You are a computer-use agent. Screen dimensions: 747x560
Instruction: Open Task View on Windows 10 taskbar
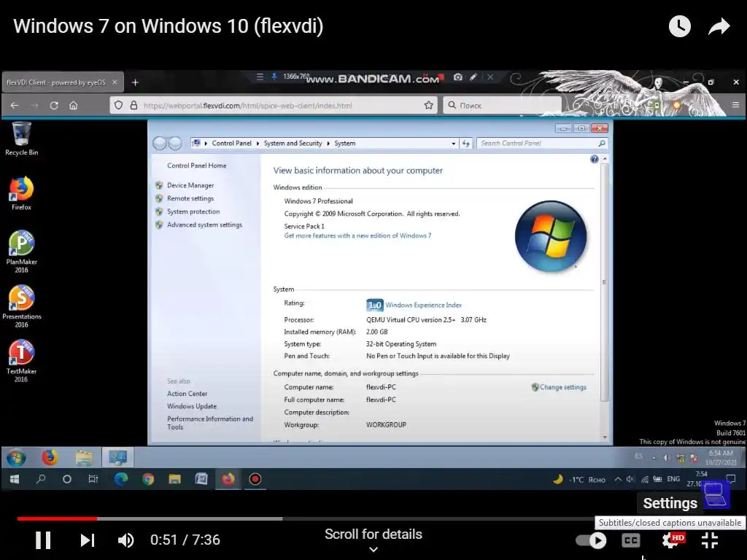click(93, 479)
